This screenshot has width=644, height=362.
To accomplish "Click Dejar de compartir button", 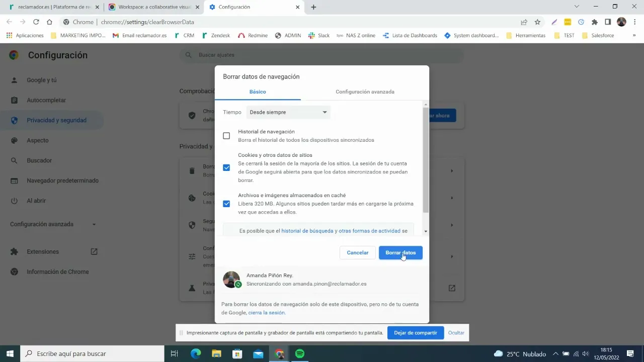I will coord(416,333).
